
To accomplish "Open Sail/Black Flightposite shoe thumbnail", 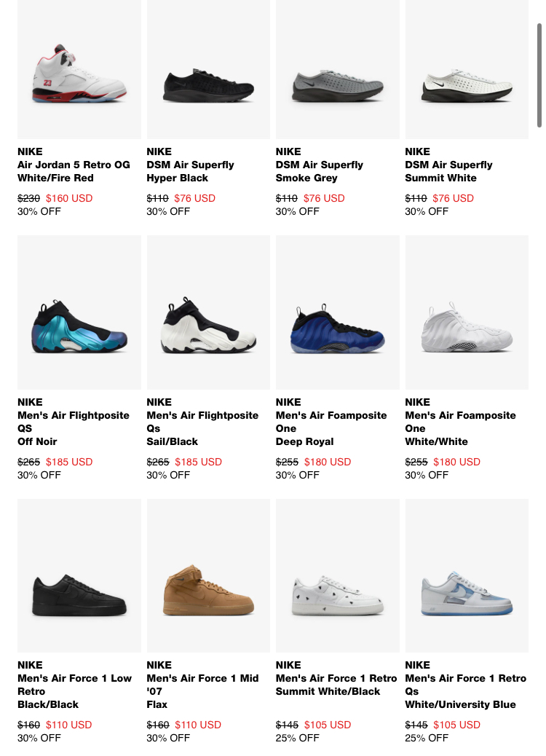I will [x=208, y=312].
